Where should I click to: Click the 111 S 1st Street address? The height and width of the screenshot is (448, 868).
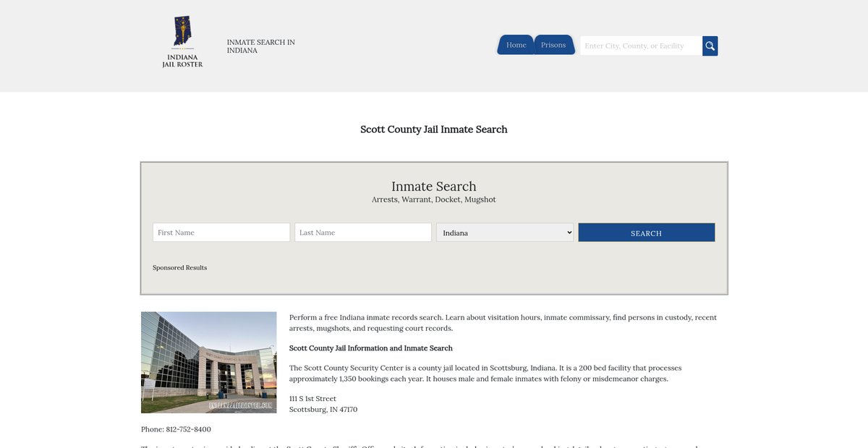tap(312, 399)
